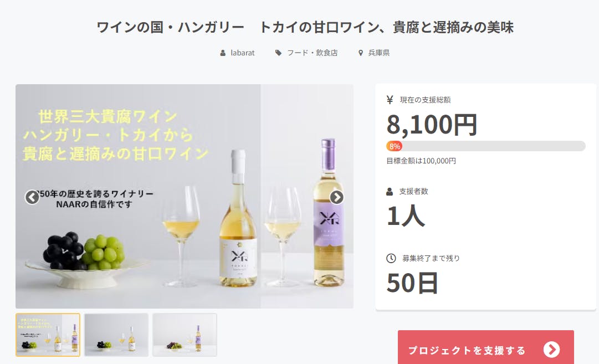Select the first thumbnail with yellow text

click(x=48, y=335)
